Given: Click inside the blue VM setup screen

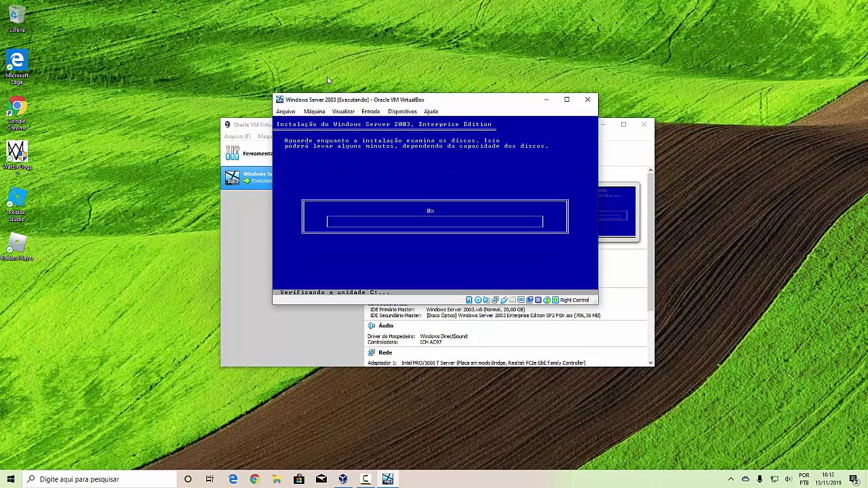Looking at the screenshot, I should coord(435,205).
